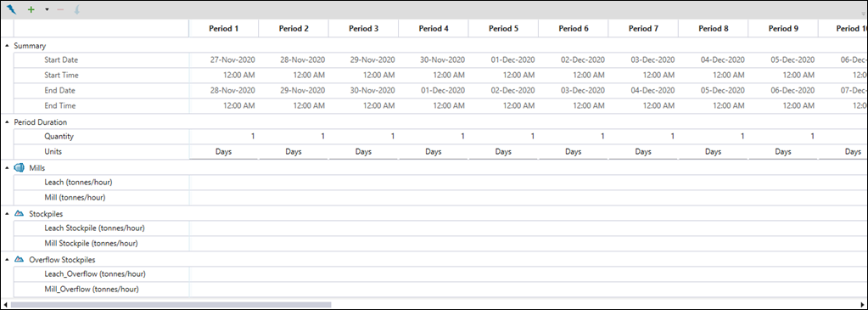
Task: Click the horizontal scrollbar left arrow
Action: pos(5,304)
